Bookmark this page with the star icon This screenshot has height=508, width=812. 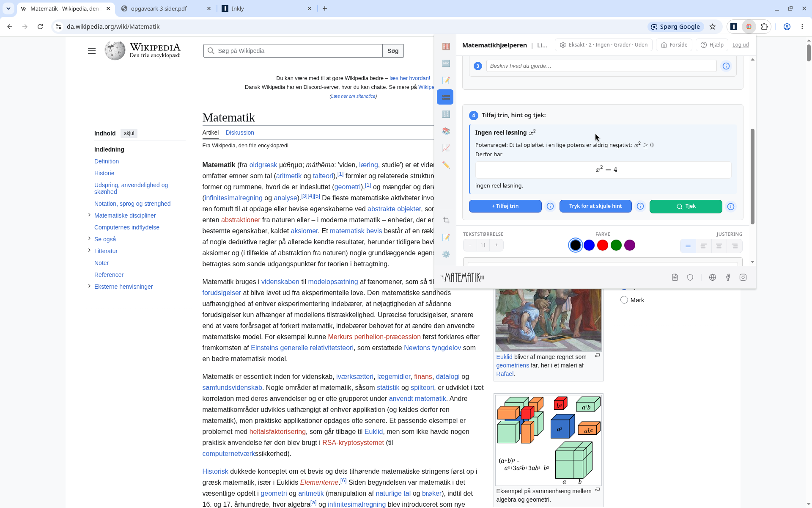click(x=713, y=27)
